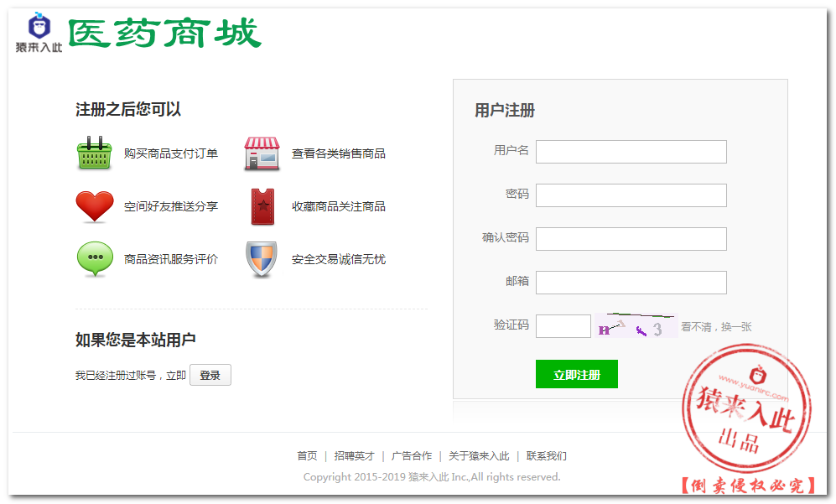Image resolution: width=836 pixels, height=504 pixels.
Task: Click the 登录 button
Action: point(210,376)
